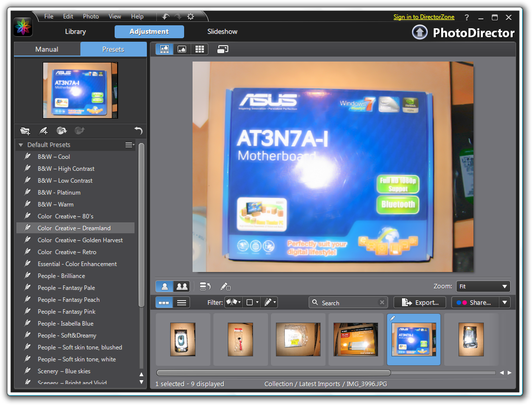Viewport: 532px width, 405px height.
Task: Reset adjustments with the curved arrow icon
Action: 138,131
